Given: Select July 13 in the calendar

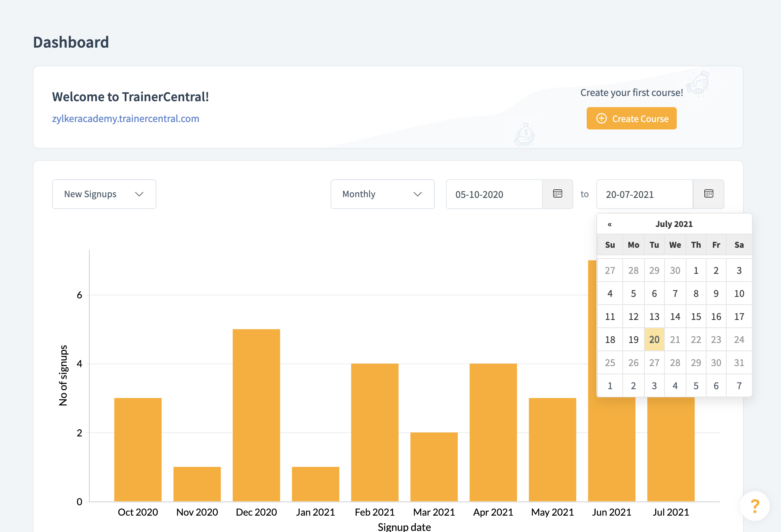Looking at the screenshot, I should pyautogui.click(x=654, y=317).
